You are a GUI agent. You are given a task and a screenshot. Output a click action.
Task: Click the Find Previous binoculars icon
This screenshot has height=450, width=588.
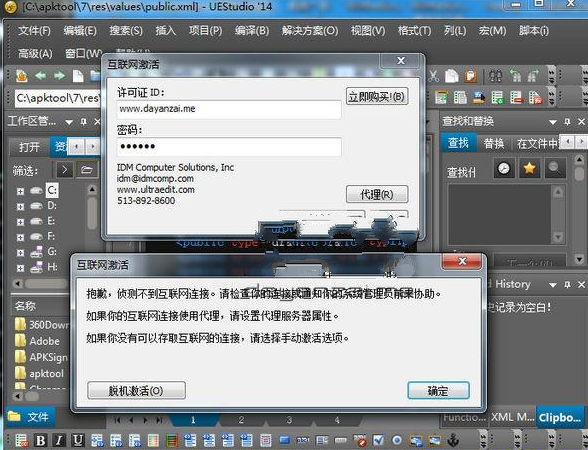(515, 76)
